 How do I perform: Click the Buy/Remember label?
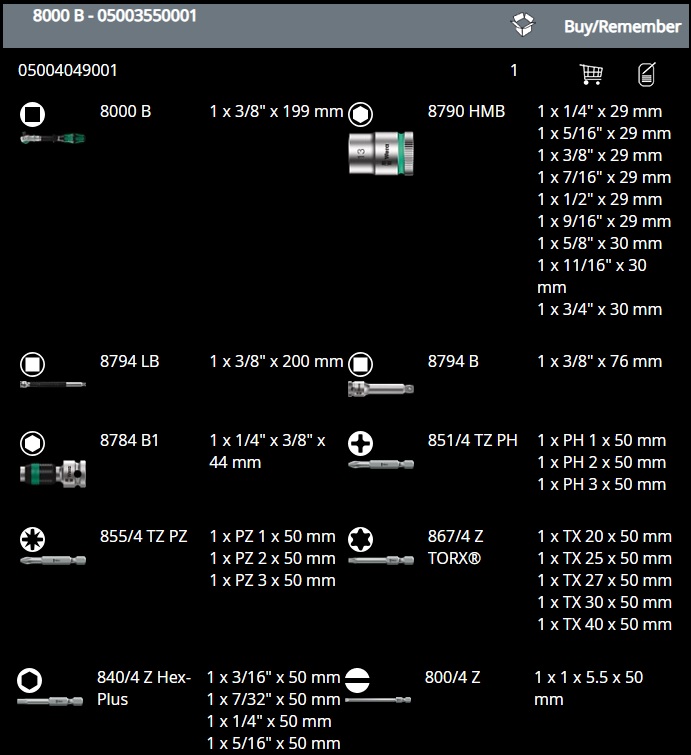623,26
